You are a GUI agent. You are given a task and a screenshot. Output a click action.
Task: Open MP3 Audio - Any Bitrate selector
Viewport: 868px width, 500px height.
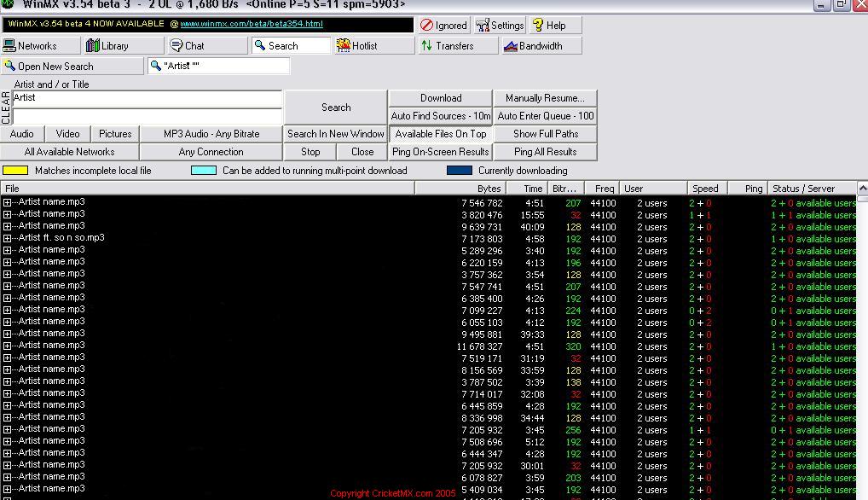211,134
